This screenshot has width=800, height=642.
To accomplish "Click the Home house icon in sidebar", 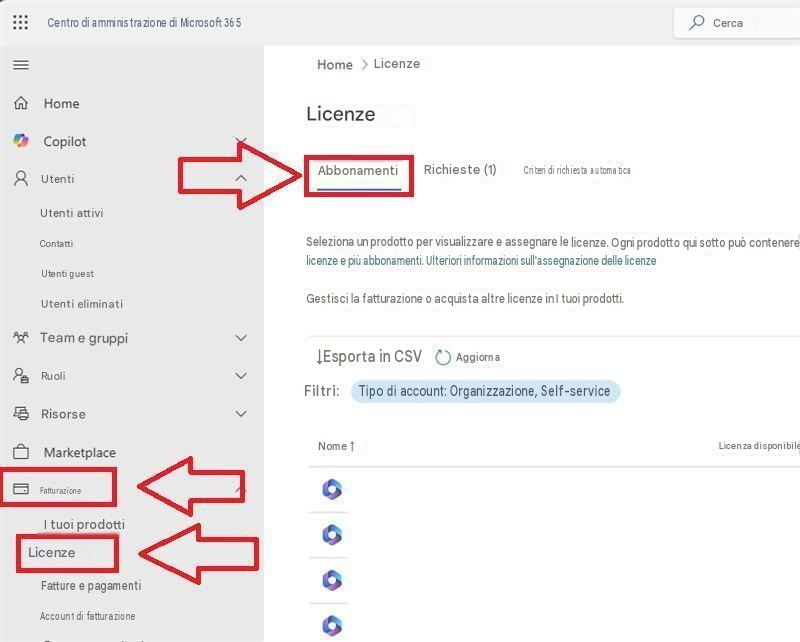I will [x=21, y=103].
